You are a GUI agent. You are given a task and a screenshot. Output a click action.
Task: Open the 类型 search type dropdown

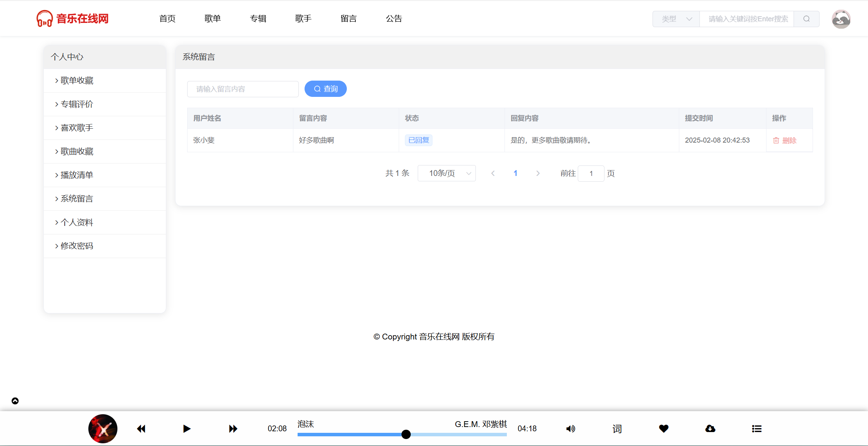676,19
